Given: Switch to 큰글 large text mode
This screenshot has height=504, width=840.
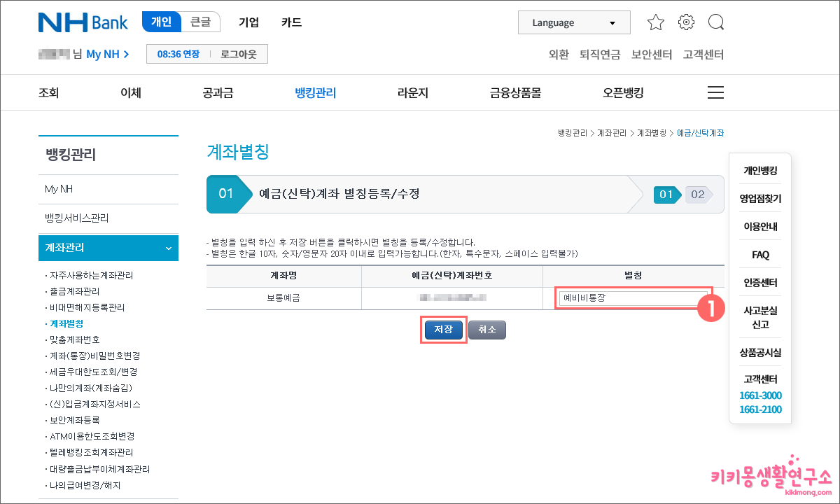Looking at the screenshot, I should point(200,22).
